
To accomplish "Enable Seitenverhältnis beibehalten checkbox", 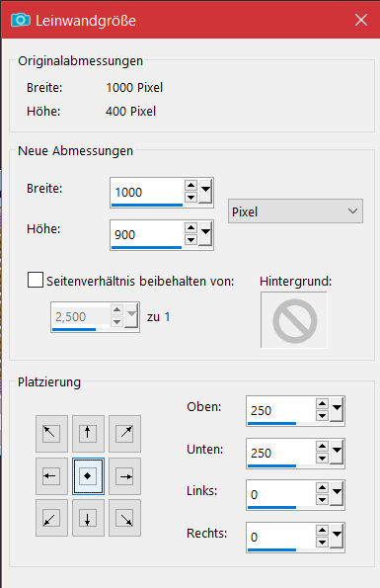I will tap(36, 280).
